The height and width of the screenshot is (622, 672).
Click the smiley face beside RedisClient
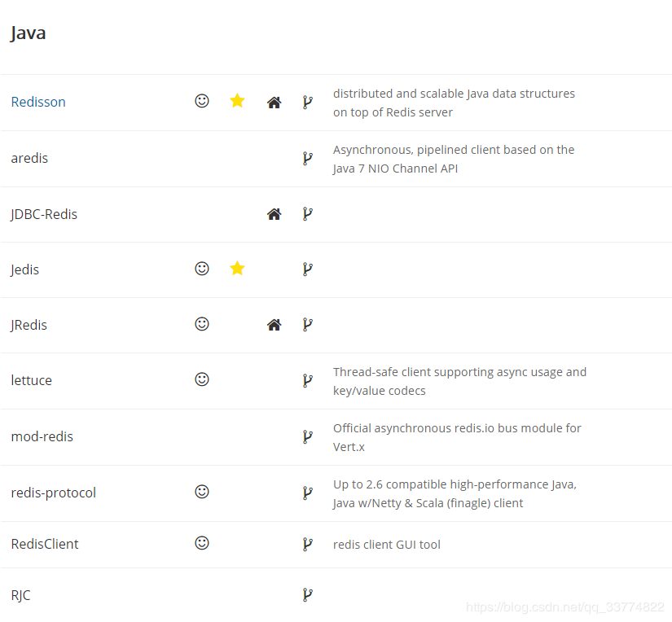pos(202,543)
